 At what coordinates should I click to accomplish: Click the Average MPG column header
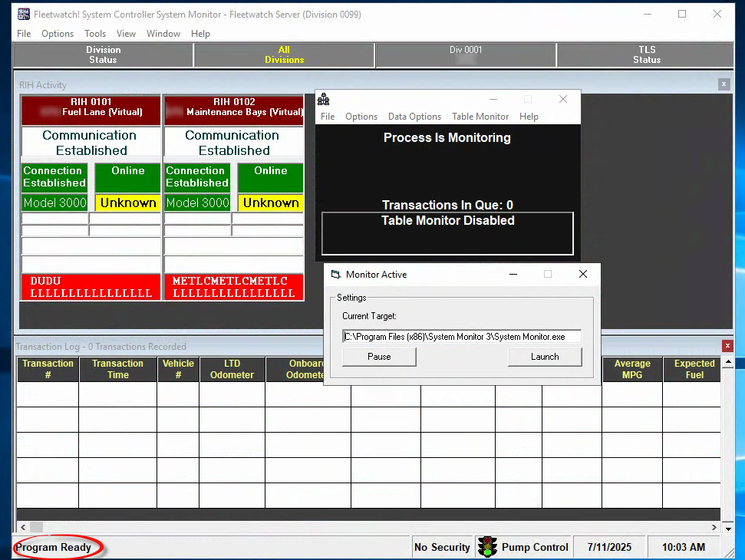pyautogui.click(x=632, y=369)
